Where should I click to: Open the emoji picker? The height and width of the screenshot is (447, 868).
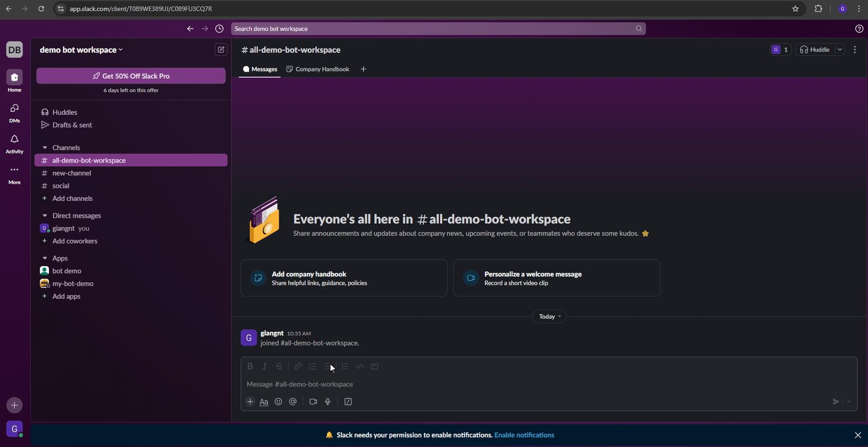(278, 402)
